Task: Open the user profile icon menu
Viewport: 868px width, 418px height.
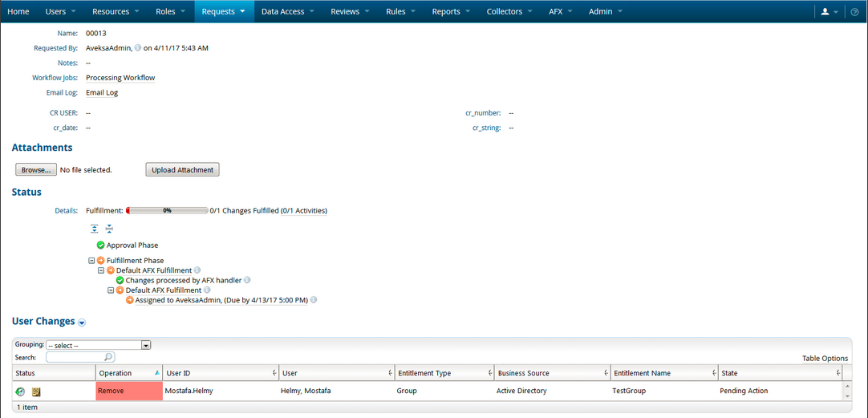Action: 829,11
